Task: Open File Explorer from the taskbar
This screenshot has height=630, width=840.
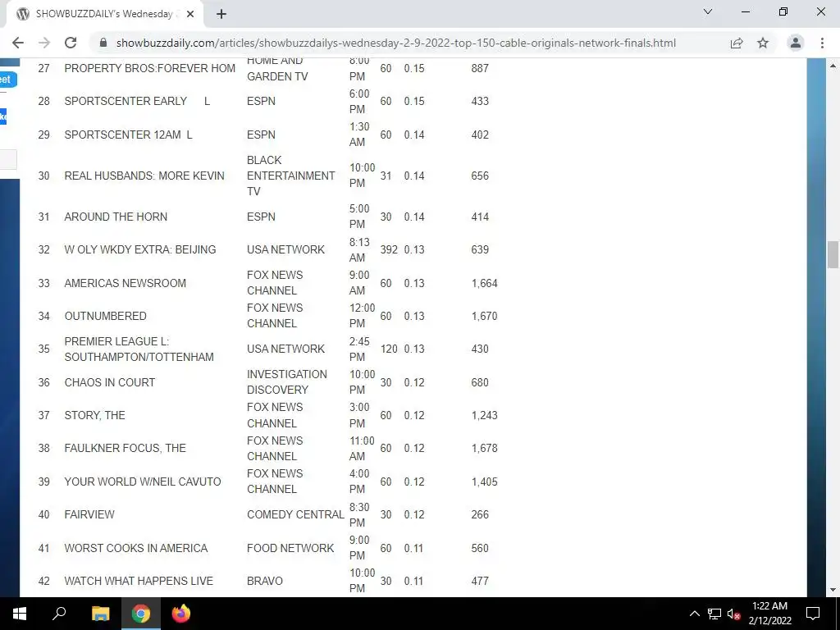Action: click(x=100, y=614)
